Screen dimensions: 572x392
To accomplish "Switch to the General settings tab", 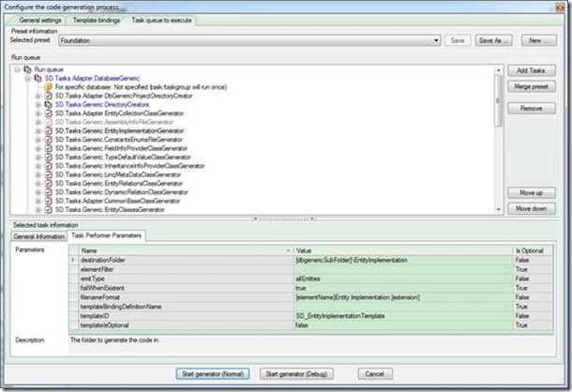I will click(x=39, y=20).
